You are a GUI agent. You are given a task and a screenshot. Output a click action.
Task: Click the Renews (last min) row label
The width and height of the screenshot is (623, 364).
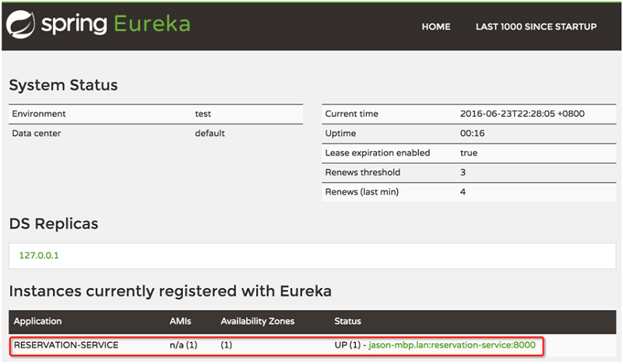point(361,191)
